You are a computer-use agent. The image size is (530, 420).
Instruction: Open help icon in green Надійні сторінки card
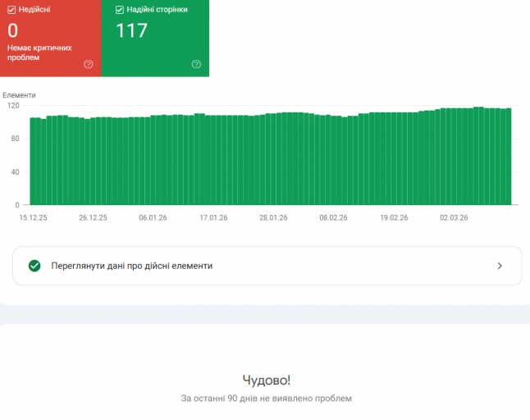[x=196, y=64]
